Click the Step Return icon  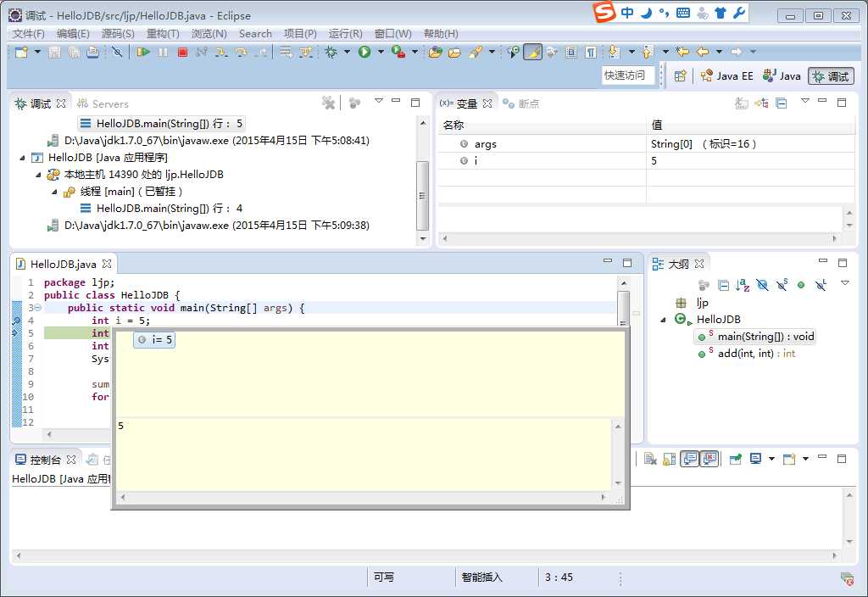[260, 52]
